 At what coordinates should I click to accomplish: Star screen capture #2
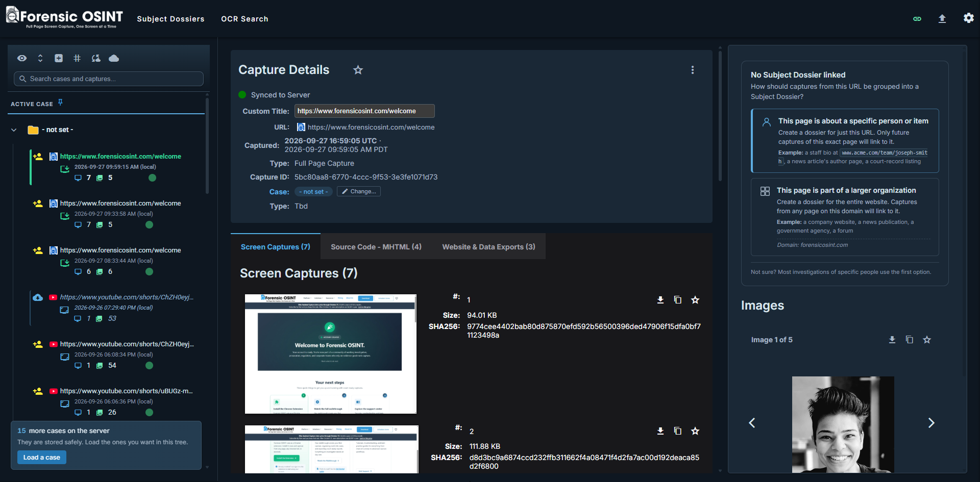[x=695, y=431]
